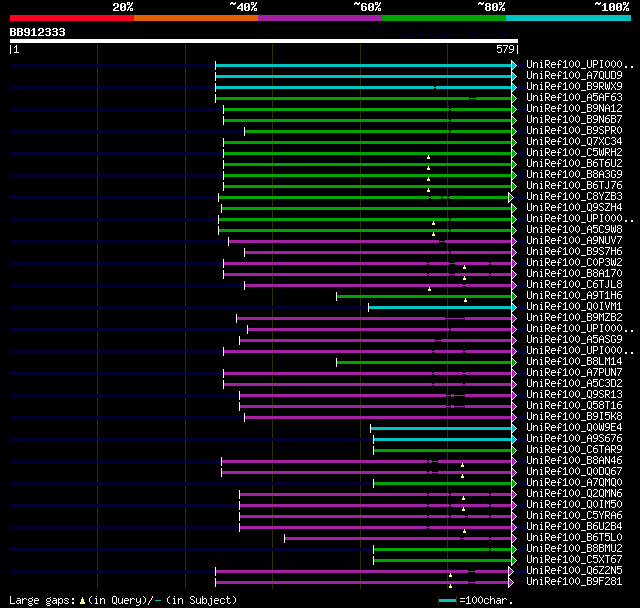Select the white BB912333 query sequence bar
The width and height of the screenshot is (640, 608).
tap(264, 41)
